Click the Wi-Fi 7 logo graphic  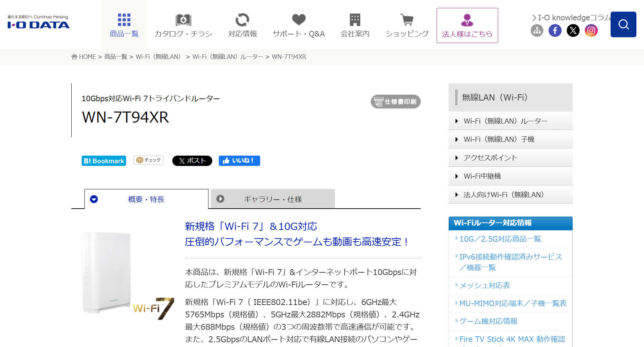pos(153,308)
